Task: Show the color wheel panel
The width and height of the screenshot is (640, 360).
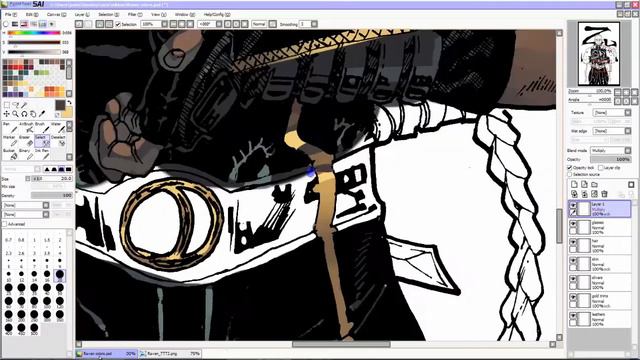Action: [x=6, y=24]
